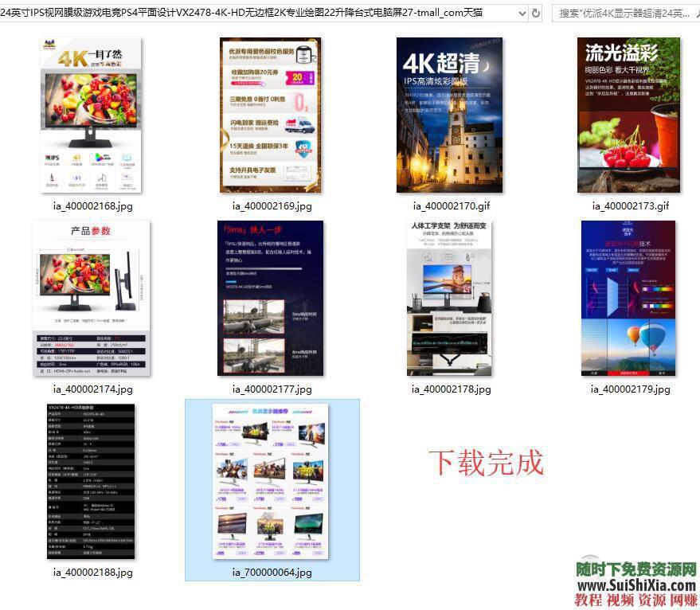Click the search input field at top right

[x=621, y=12]
